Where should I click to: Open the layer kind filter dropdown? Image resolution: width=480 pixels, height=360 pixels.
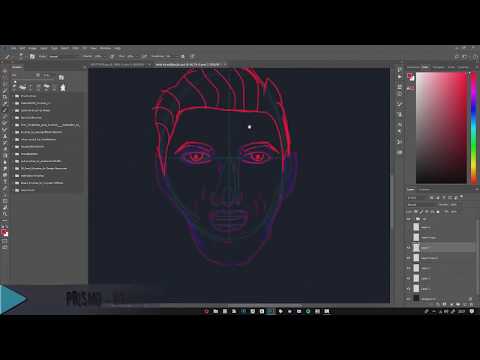(417, 198)
